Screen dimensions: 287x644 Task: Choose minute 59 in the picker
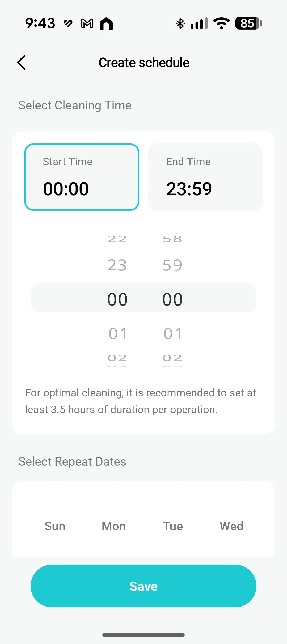172,265
